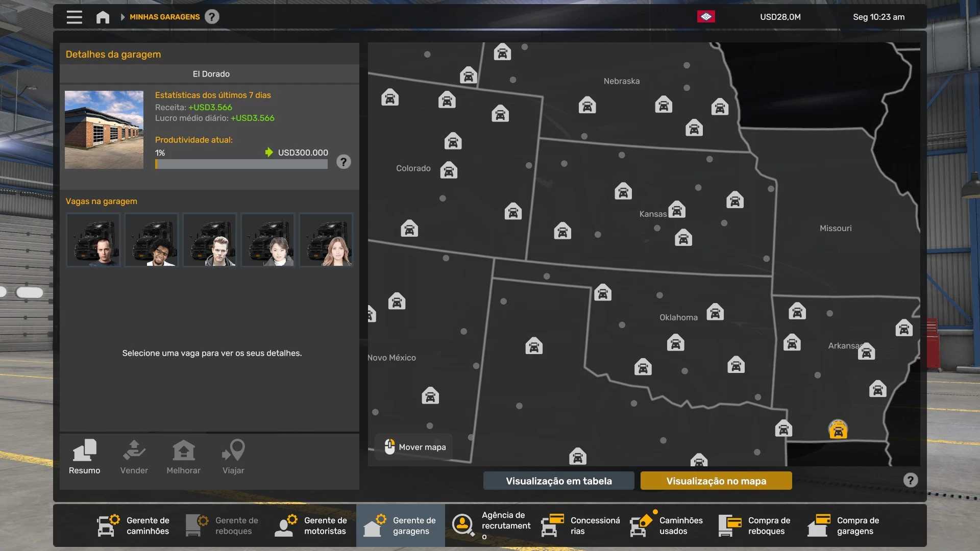
Task: Select the highlighted yellow garage on map
Action: [838, 430]
